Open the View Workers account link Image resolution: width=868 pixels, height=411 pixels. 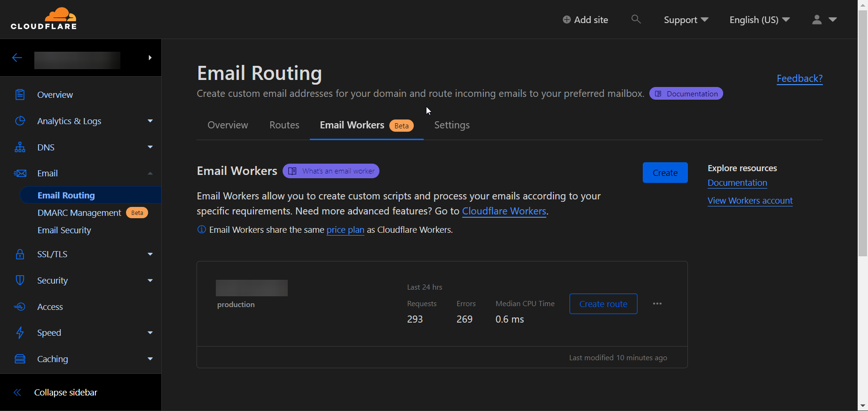point(750,200)
